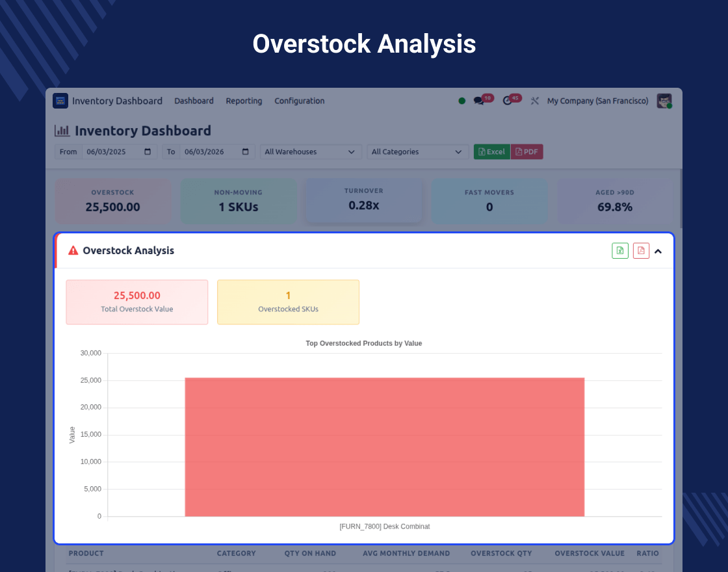The width and height of the screenshot is (728, 572).
Task: Click the [FURN_7800] Desk Combinat axis label
Action: [384, 526]
